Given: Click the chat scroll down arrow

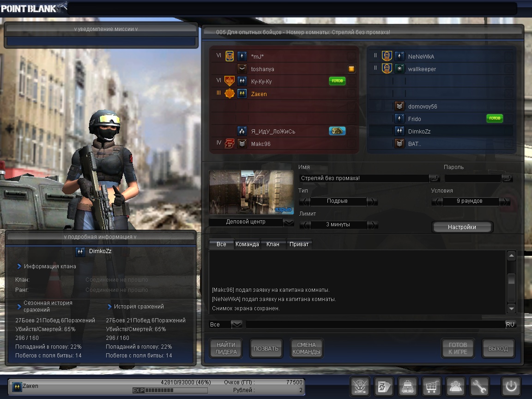Looking at the screenshot, I should [x=511, y=308].
